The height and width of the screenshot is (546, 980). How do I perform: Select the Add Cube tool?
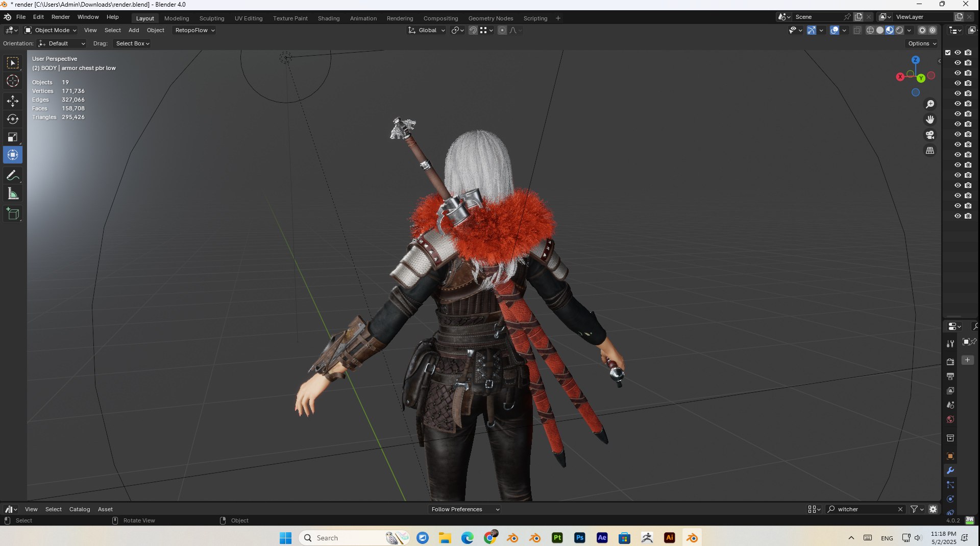[13, 213]
